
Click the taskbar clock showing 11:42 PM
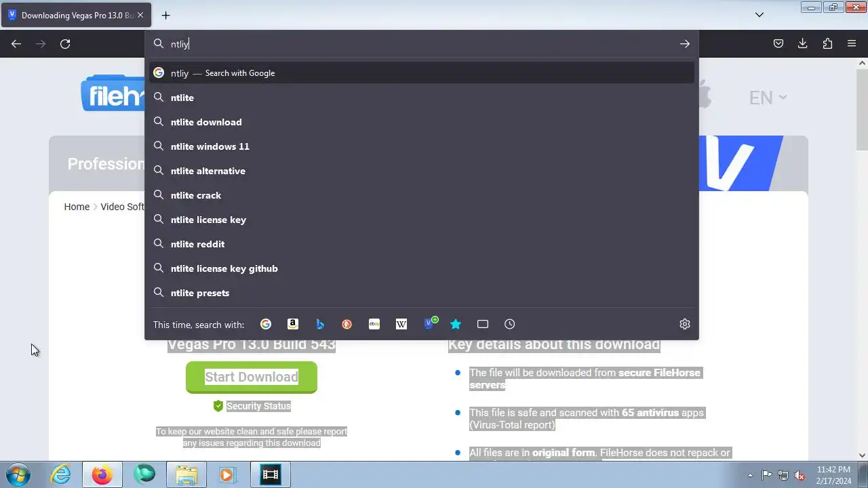click(x=833, y=475)
